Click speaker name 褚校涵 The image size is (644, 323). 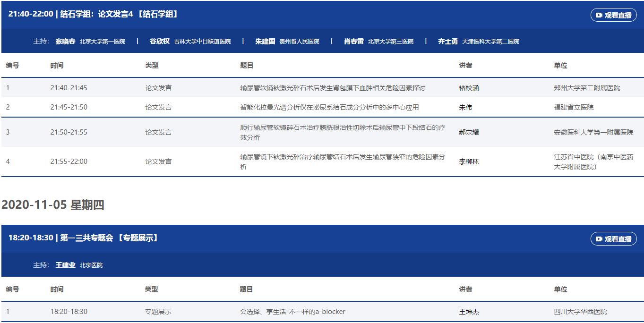[x=469, y=88]
